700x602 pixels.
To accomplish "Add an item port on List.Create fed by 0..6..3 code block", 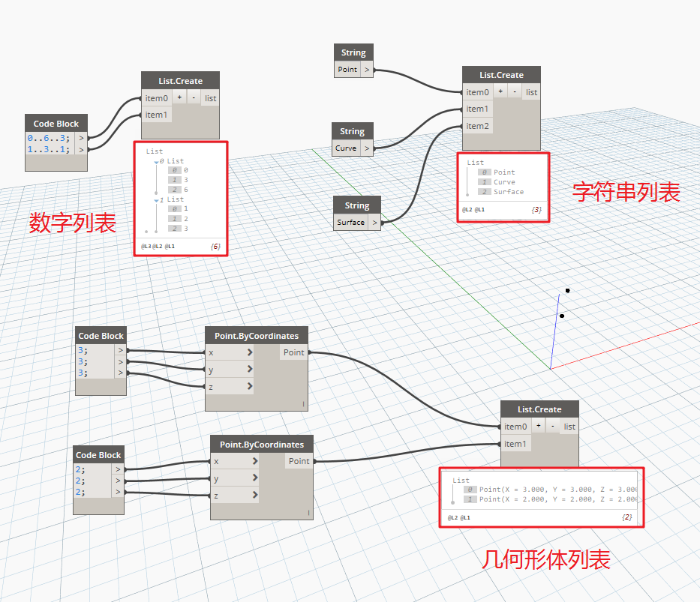I will pyautogui.click(x=179, y=97).
